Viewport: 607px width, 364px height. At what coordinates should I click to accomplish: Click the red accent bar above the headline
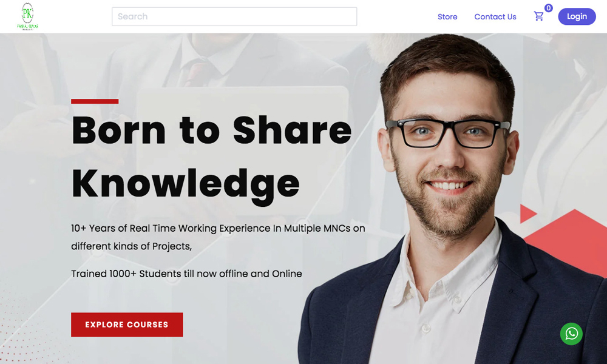pos(95,101)
